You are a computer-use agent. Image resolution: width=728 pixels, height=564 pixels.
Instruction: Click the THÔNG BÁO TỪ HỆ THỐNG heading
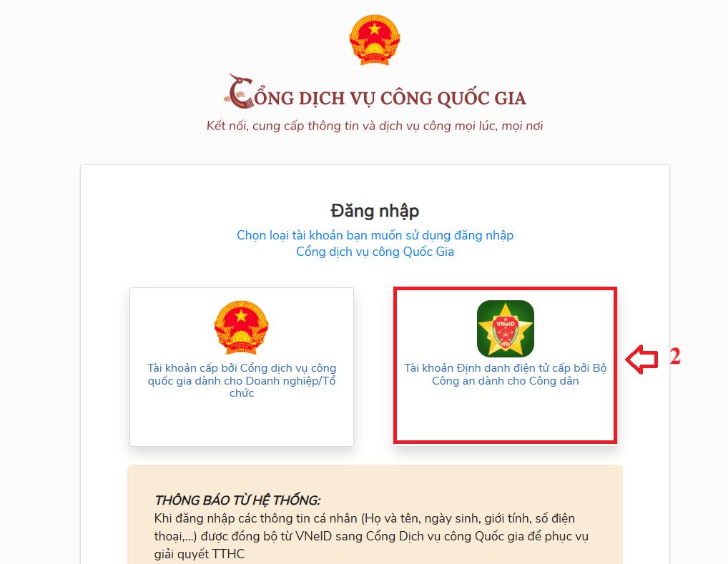click(x=237, y=500)
